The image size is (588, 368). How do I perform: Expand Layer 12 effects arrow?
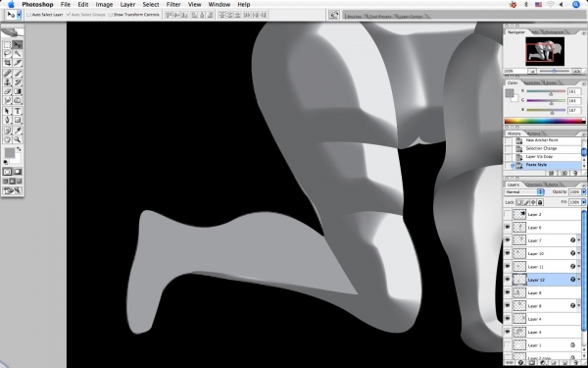click(579, 280)
